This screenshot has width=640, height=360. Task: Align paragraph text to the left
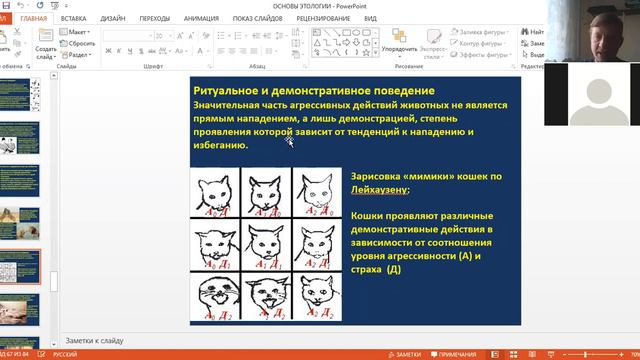coord(221,51)
